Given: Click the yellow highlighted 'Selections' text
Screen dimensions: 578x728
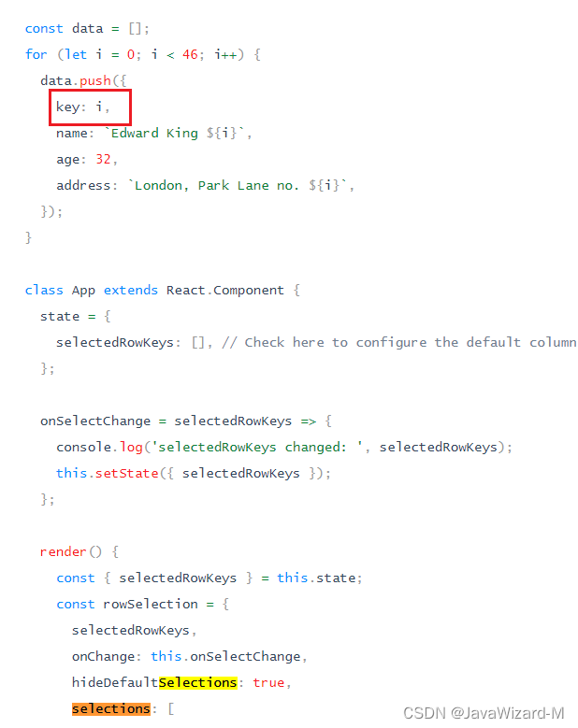Looking at the screenshot, I should pyautogui.click(x=197, y=682).
